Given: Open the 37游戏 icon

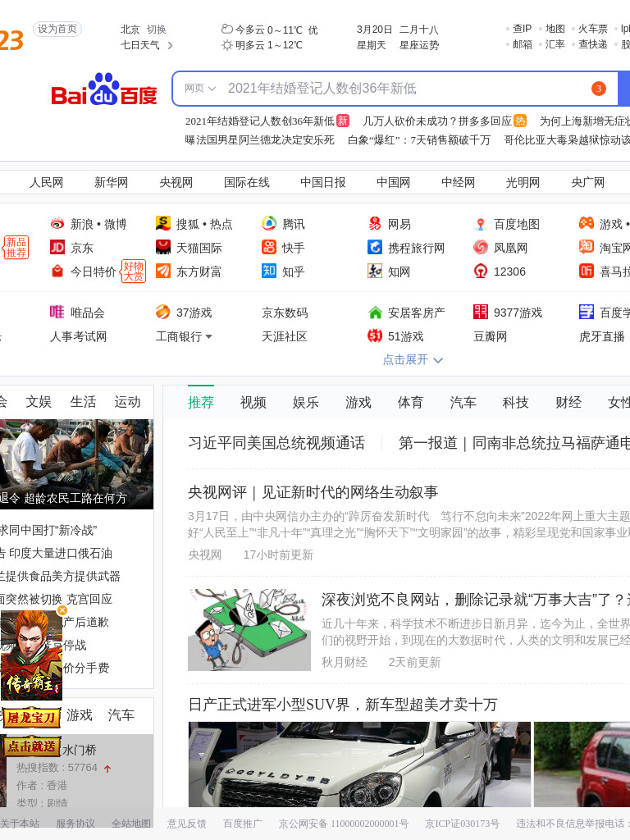Looking at the screenshot, I should click(163, 312).
